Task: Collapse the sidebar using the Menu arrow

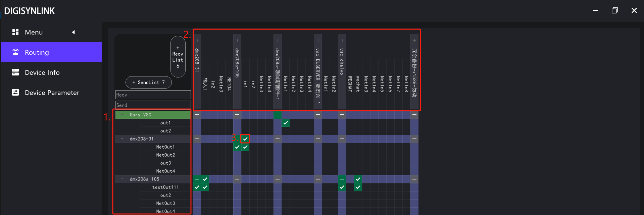Action: coord(73,32)
